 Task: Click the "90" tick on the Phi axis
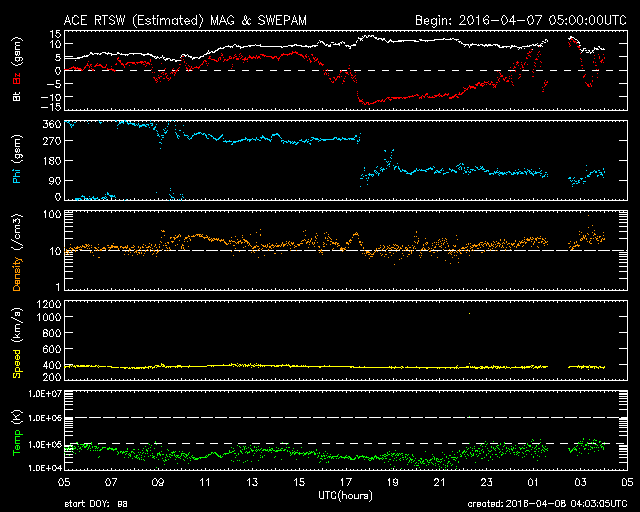click(x=55, y=180)
